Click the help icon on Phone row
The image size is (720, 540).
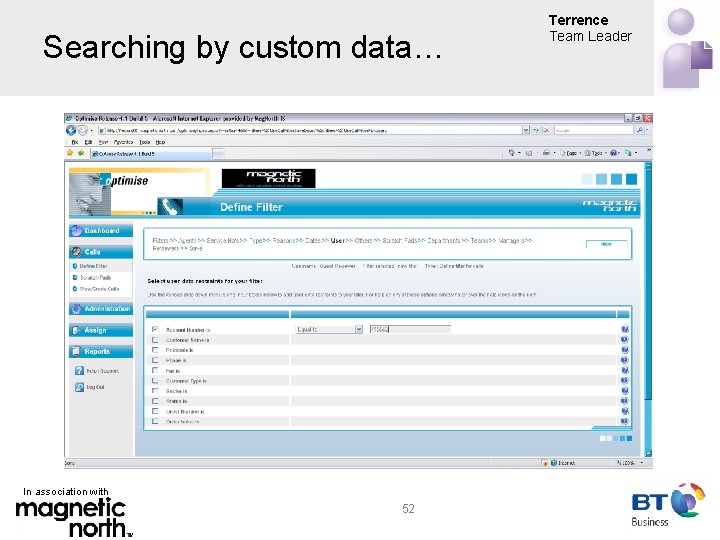[x=624, y=360]
